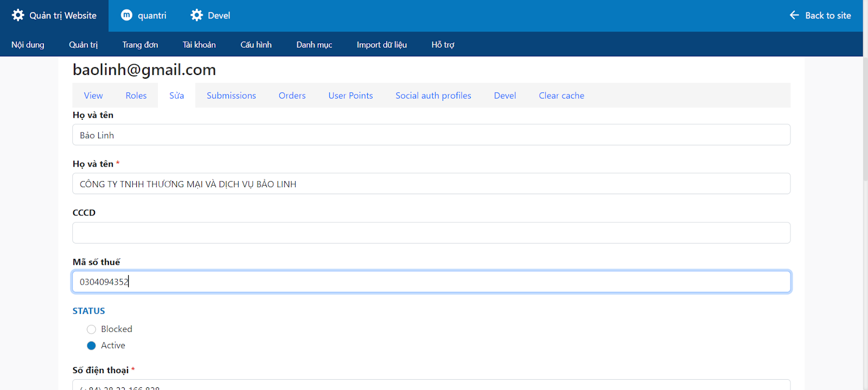Click the empty CCCD input field

coord(431,233)
